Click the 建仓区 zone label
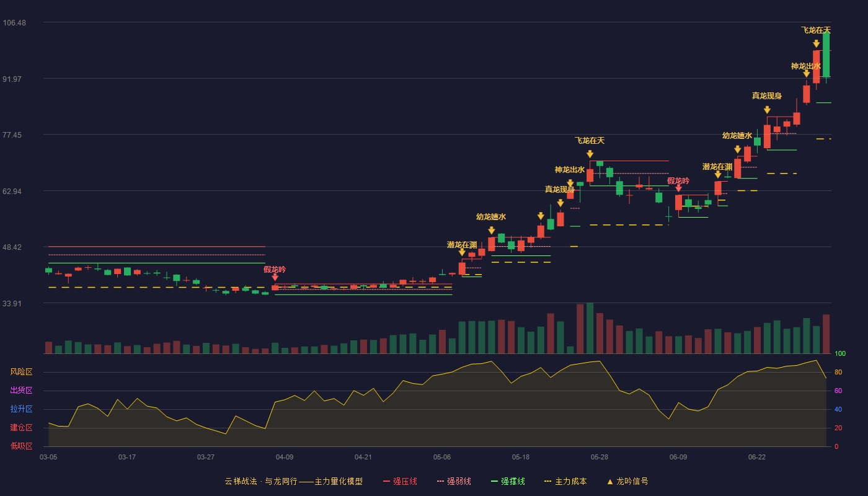 tap(22, 428)
